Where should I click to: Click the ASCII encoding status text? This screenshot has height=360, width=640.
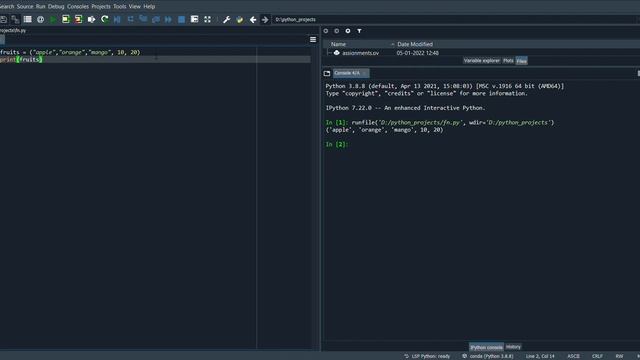point(573,356)
